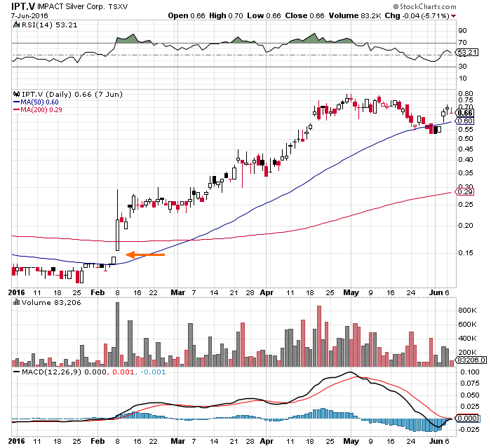Click the volume bars icon in legend
Screen dimensions: 491x448
click(16, 302)
